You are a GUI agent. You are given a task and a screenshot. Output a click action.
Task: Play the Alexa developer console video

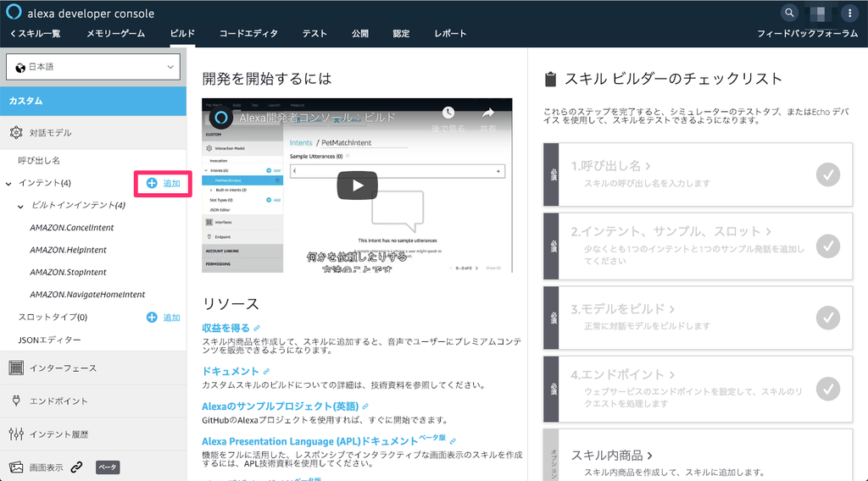click(357, 185)
